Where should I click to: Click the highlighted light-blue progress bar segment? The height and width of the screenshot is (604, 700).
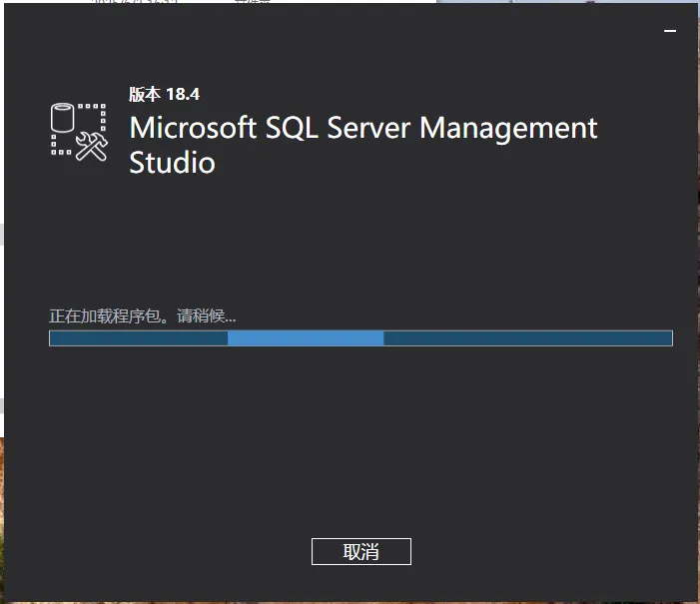click(x=306, y=338)
